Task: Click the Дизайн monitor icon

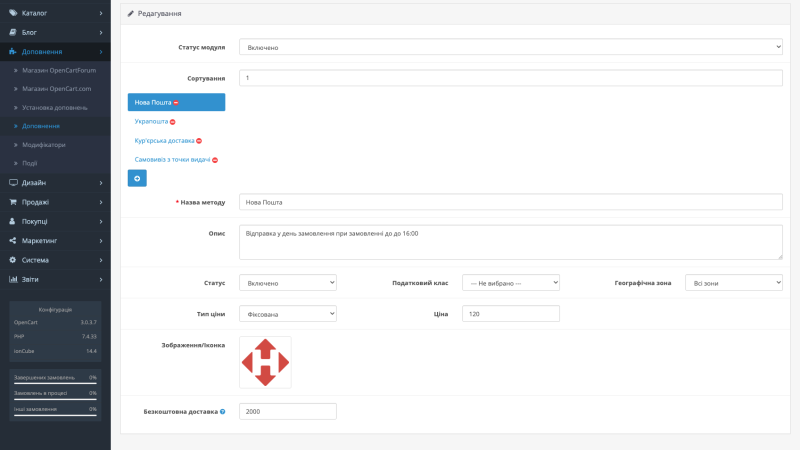Action: [13, 183]
